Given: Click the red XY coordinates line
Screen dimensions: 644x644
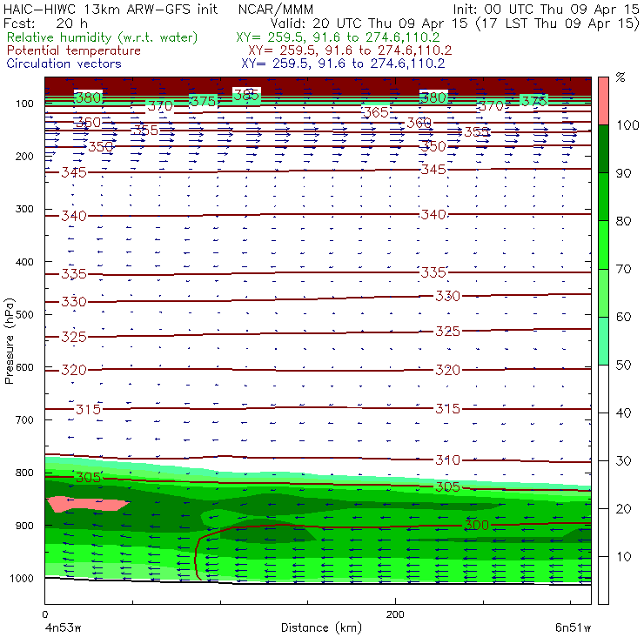Looking at the screenshot, I should coord(350,50).
